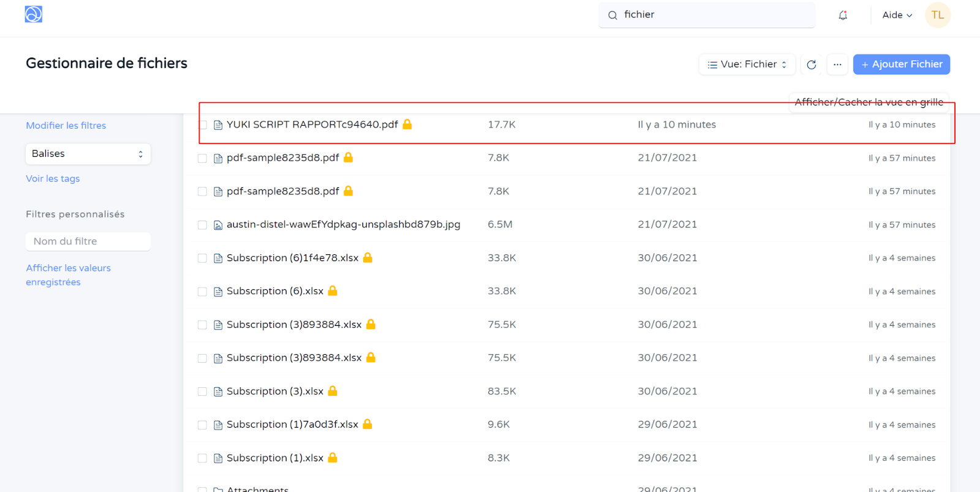
Task: Click the refresh icon button
Action: (812, 64)
